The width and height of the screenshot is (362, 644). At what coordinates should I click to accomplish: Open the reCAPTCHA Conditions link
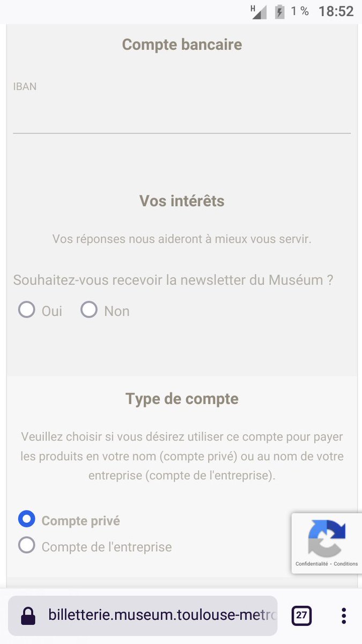[345, 564]
